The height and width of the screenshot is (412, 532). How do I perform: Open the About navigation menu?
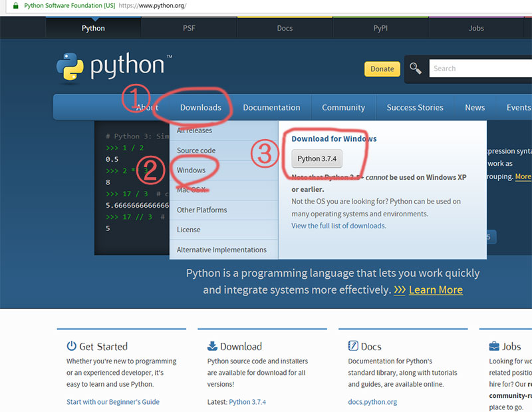point(147,107)
